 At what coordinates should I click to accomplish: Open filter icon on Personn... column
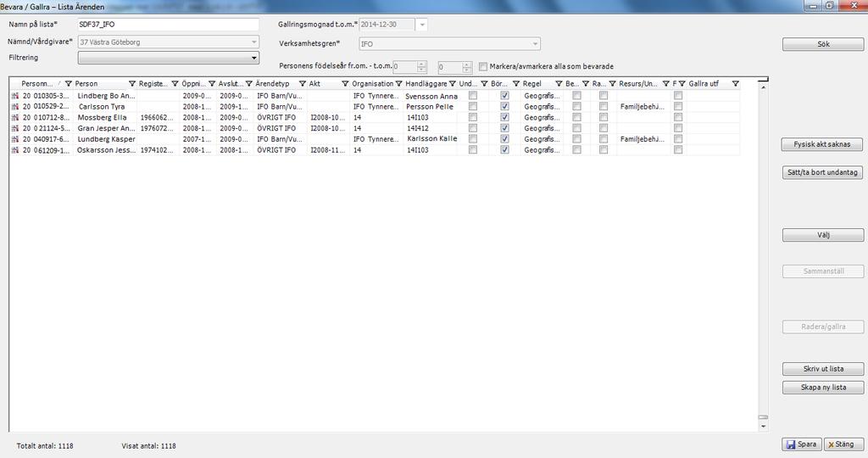pos(69,84)
